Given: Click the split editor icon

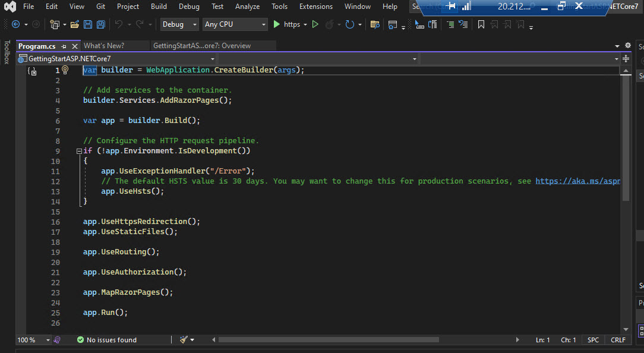Looking at the screenshot, I should click(626, 59).
